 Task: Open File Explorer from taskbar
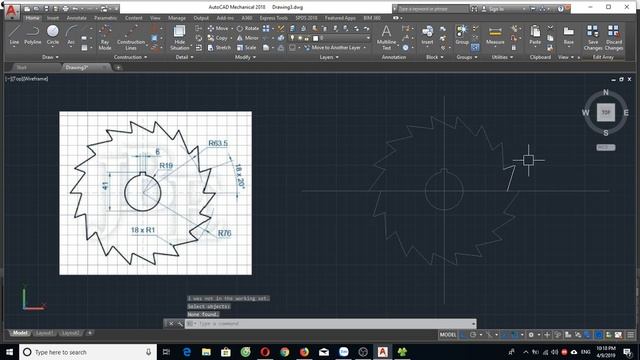click(206, 352)
